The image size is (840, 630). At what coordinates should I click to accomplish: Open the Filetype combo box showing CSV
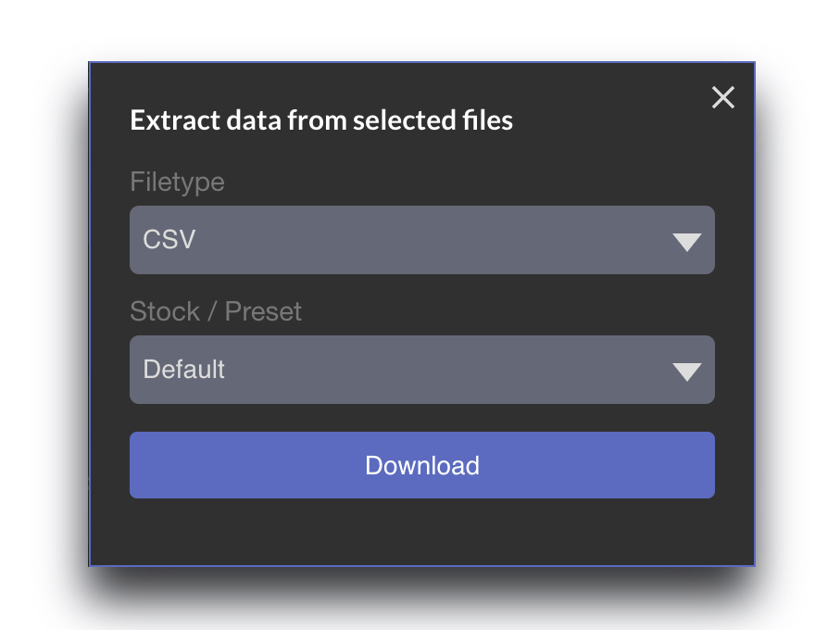pos(421,240)
